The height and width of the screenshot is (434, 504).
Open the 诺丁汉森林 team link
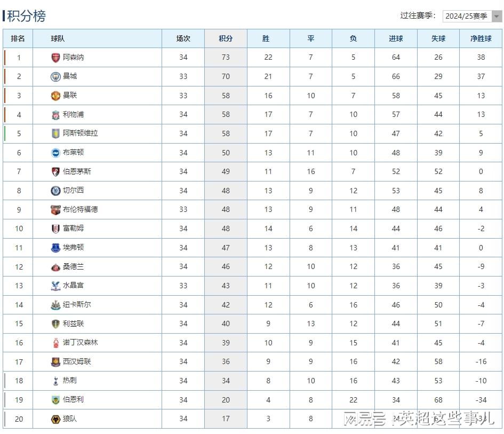(81, 343)
